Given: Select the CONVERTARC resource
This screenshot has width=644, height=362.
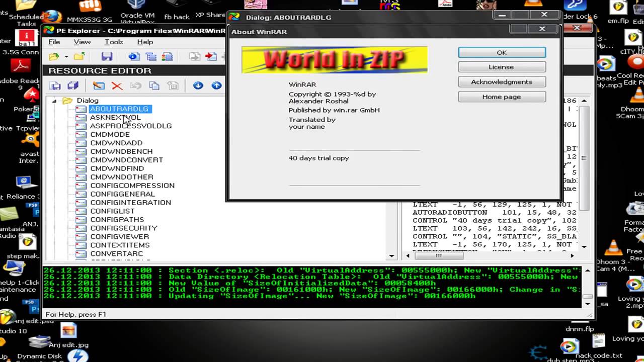Looking at the screenshot, I should 116,254.
